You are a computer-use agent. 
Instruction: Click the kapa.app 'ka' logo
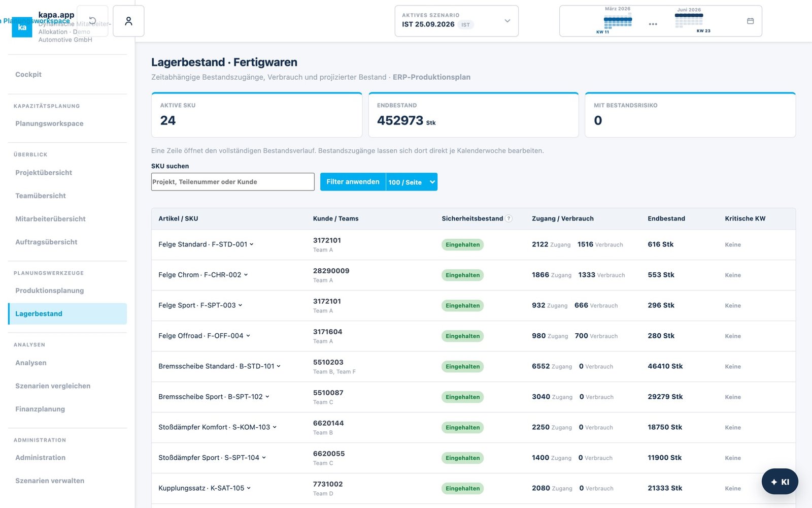[22, 27]
